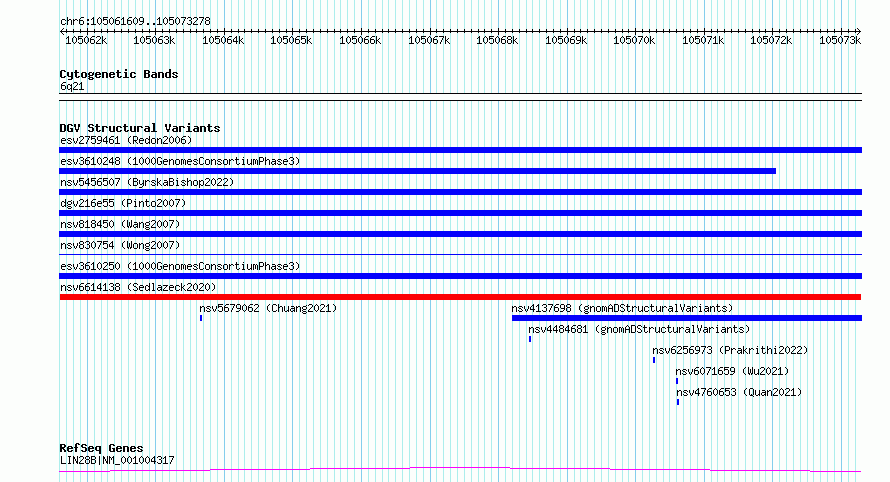Click the 105072k ruler tick label

pos(771,40)
